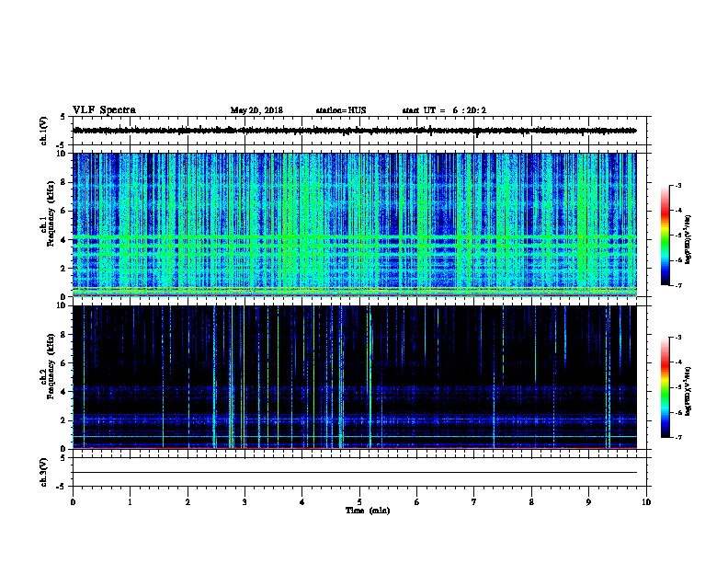
Task: Click the "-5" tick on ch.3(V) axis
Action: click(62, 487)
